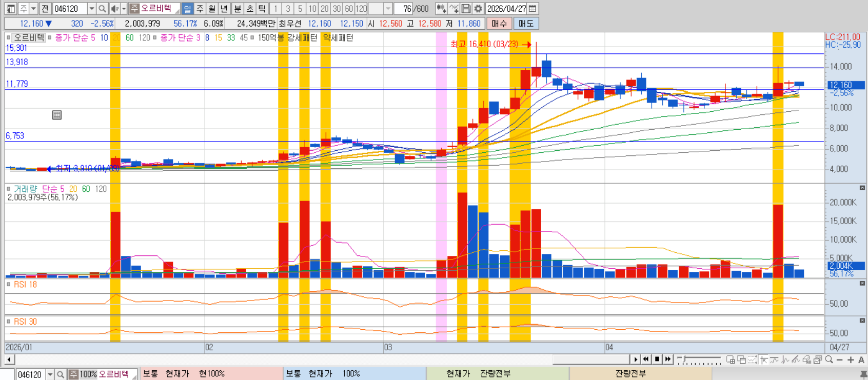Screen dimensions: 868x380
Task: Click the chart scroll right arrow
Action: pos(636,359)
